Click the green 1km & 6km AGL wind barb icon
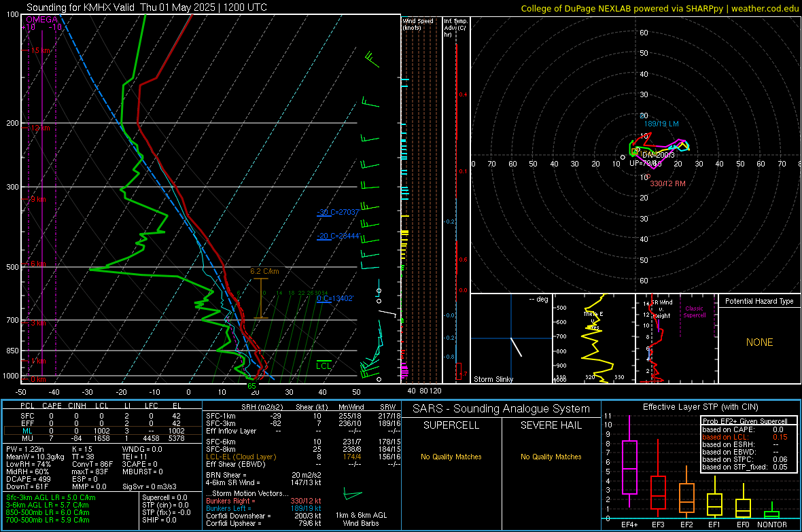Viewport: 802px width, 532px height. [353, 495]
